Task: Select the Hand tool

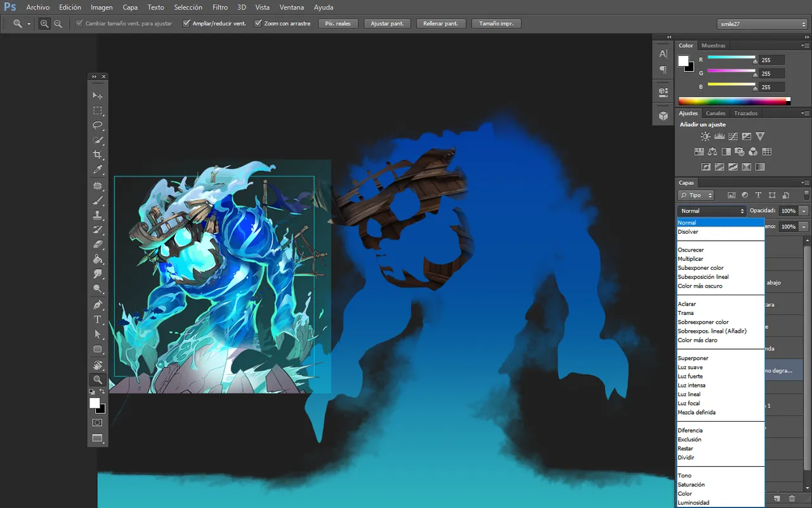Action: pyautogui.click(x=98, y=365)
